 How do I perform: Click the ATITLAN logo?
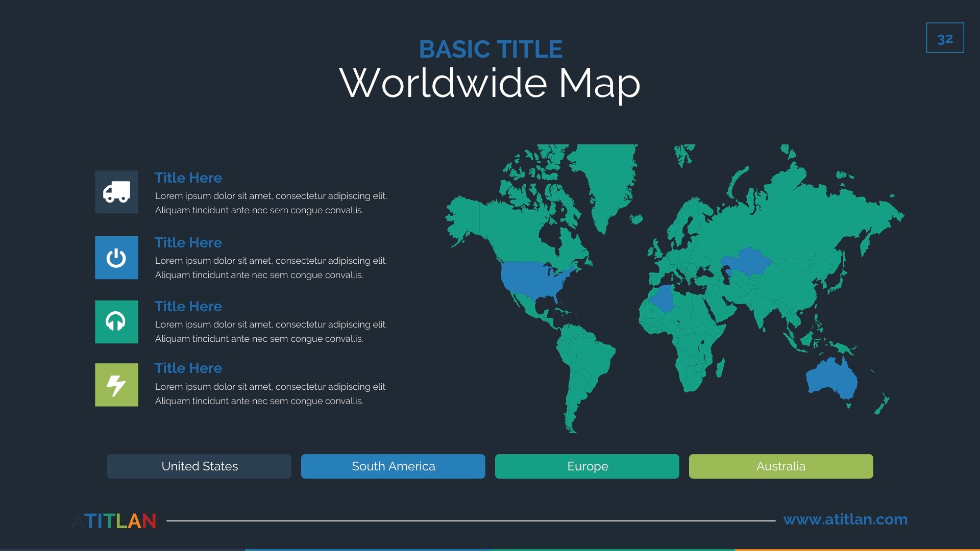[114, 521]
